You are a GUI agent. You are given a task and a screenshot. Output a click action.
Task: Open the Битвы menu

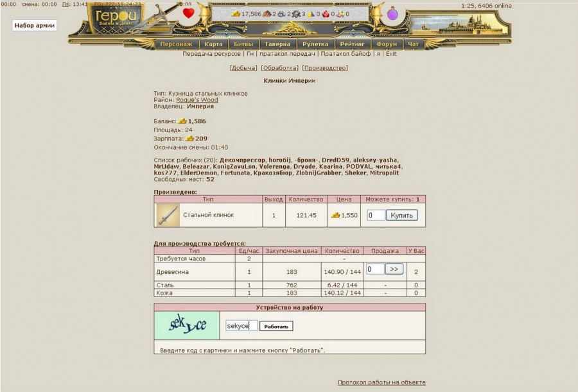(243, 44)
